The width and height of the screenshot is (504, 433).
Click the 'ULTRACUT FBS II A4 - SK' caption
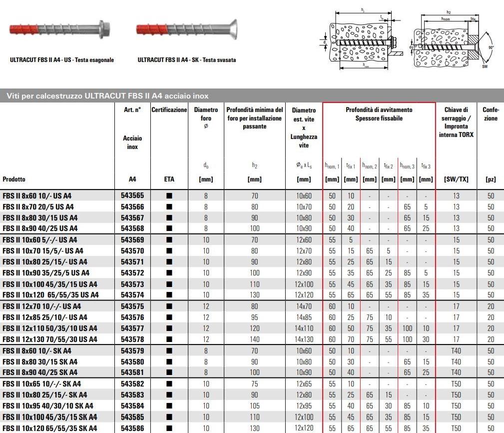coord(186,60)
